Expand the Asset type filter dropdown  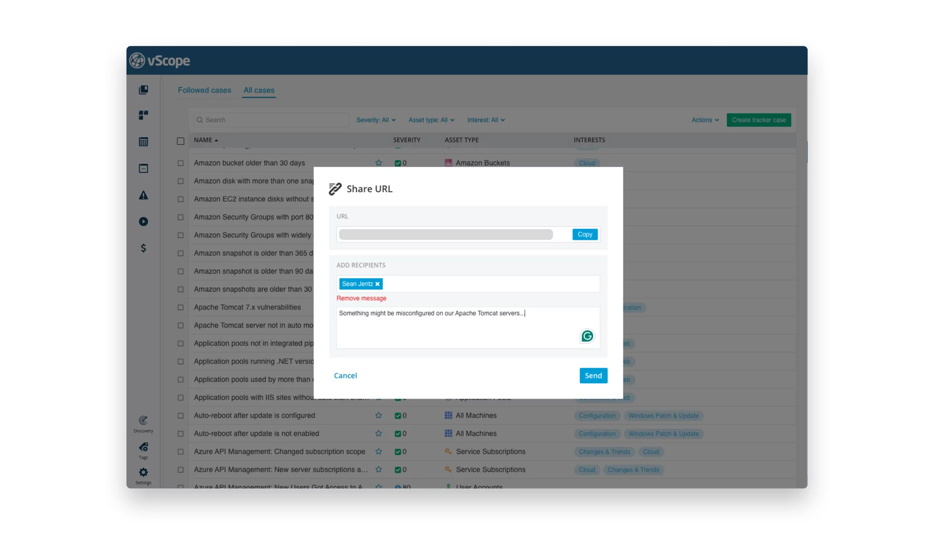tap(430, 119)
